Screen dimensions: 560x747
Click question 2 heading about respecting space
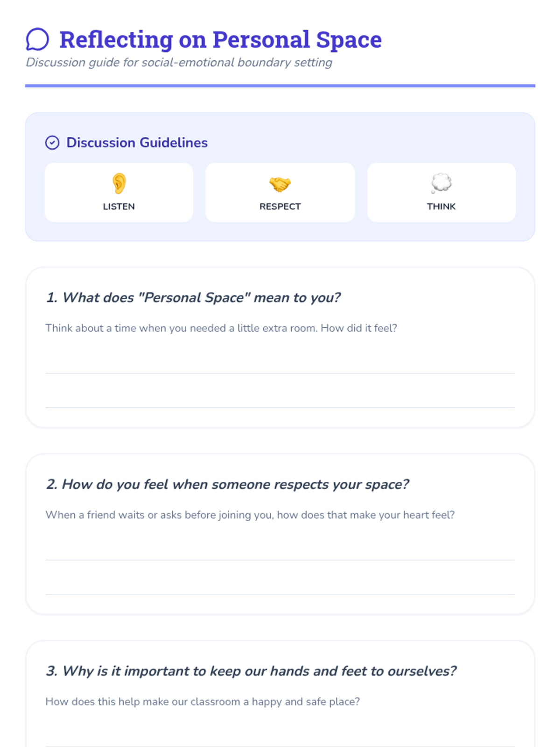(227, 484)
